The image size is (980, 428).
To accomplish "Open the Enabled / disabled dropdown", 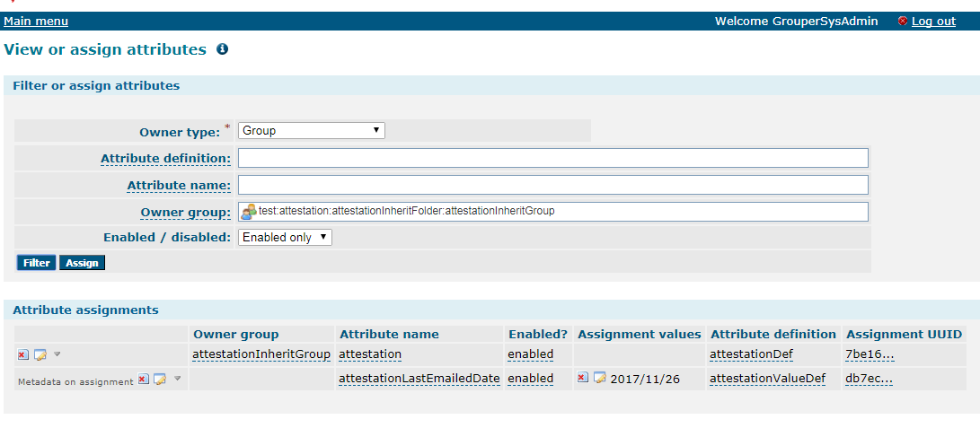I will [x=285, y=237].
